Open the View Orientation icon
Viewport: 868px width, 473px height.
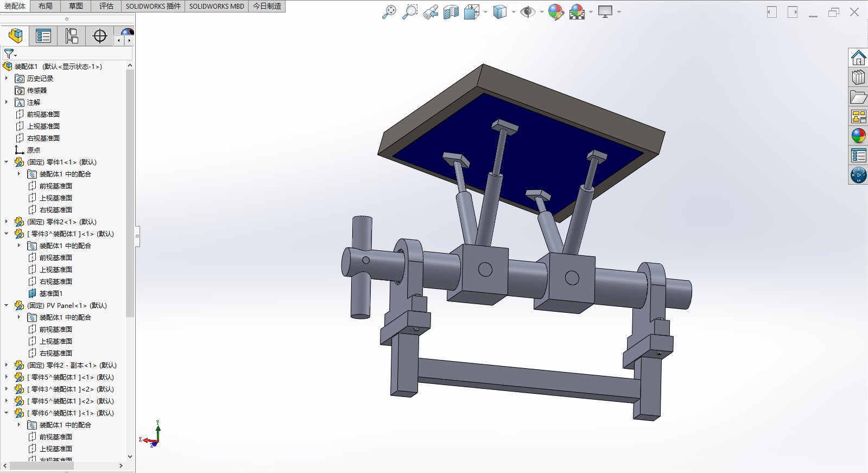472,12
